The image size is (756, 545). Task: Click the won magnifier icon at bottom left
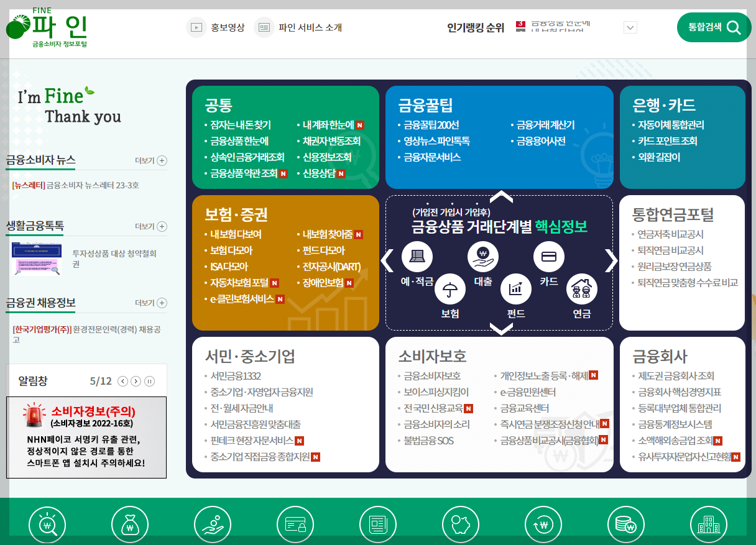[x=47, y=524]
